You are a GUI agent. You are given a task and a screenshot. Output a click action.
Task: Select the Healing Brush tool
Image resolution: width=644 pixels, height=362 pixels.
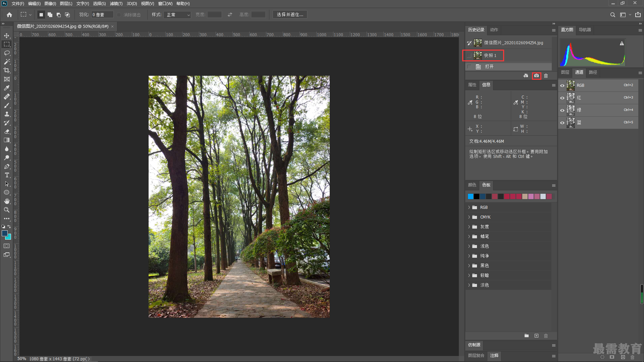[x=7, y=97]
